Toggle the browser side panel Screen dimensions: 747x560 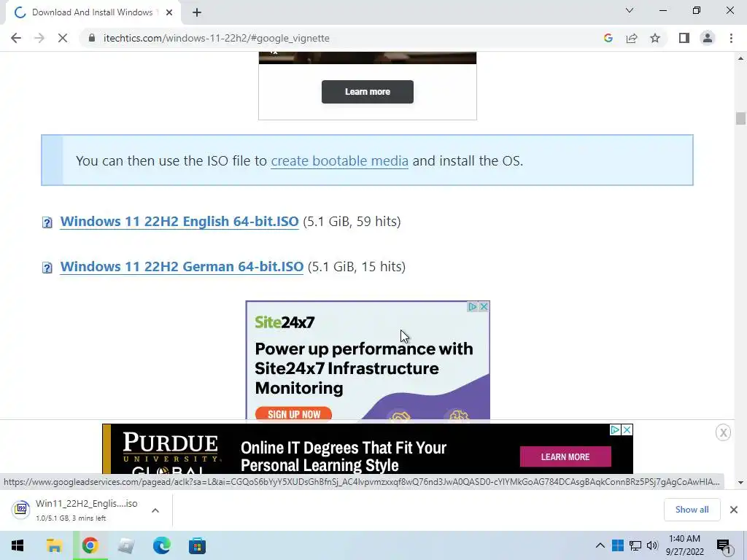pyautogui.click(x=684, y=38)
